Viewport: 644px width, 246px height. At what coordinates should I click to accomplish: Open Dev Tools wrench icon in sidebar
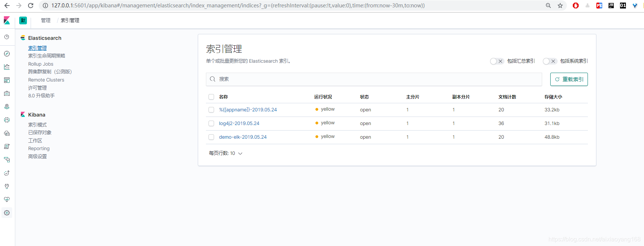7,187
